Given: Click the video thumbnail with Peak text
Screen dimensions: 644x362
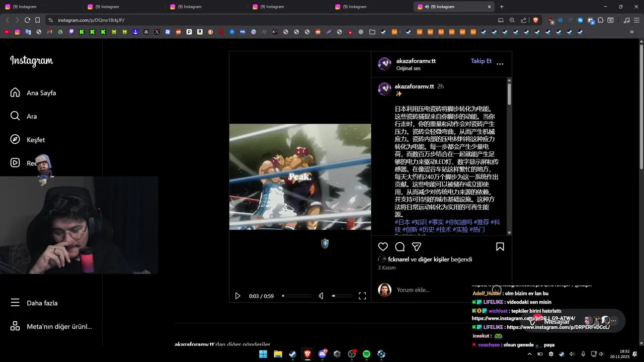Looking at the screenshot, I should (300, 177).
